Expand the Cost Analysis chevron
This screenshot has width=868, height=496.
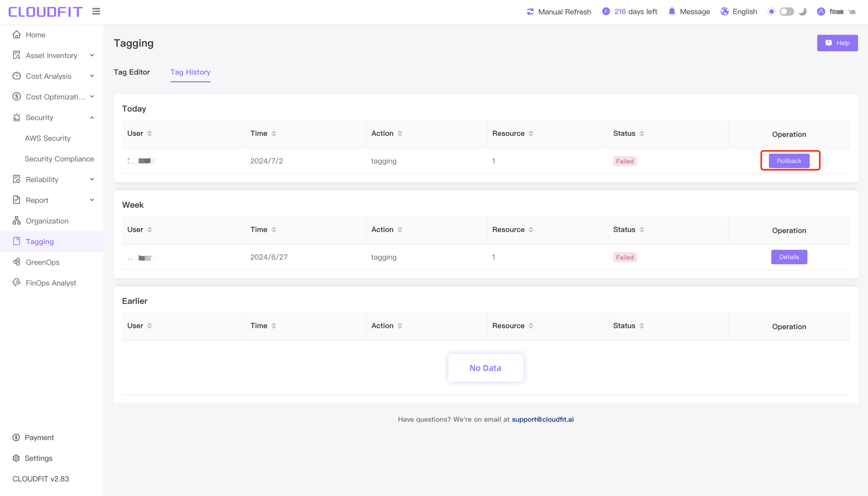pyautogui.click(x=92, y=76)
